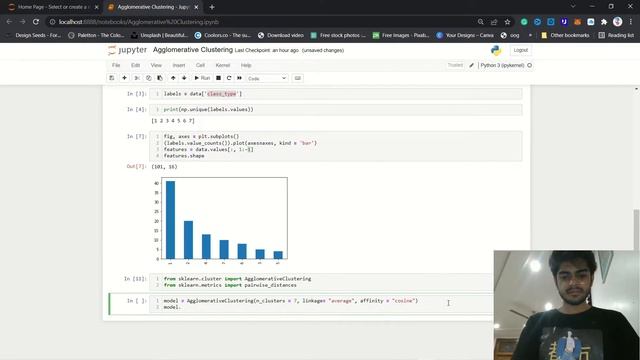
Task: Expand the bookmarks overflow chevron
Action: [530, 36]
